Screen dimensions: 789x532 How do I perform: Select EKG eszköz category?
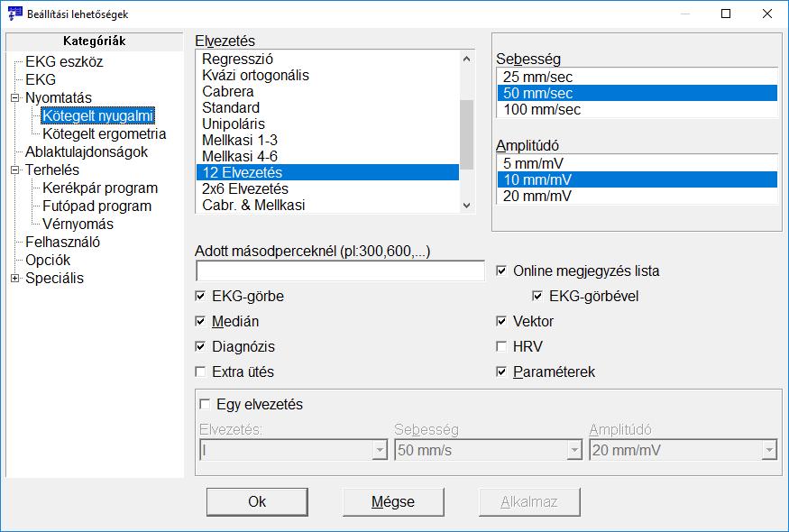64,62
